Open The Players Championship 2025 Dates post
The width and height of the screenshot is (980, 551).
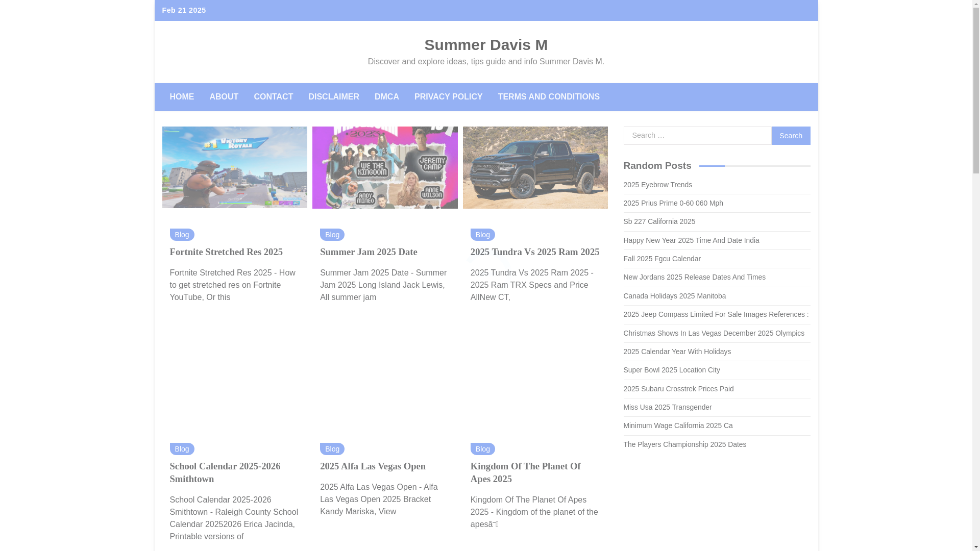tap(684, 444)
